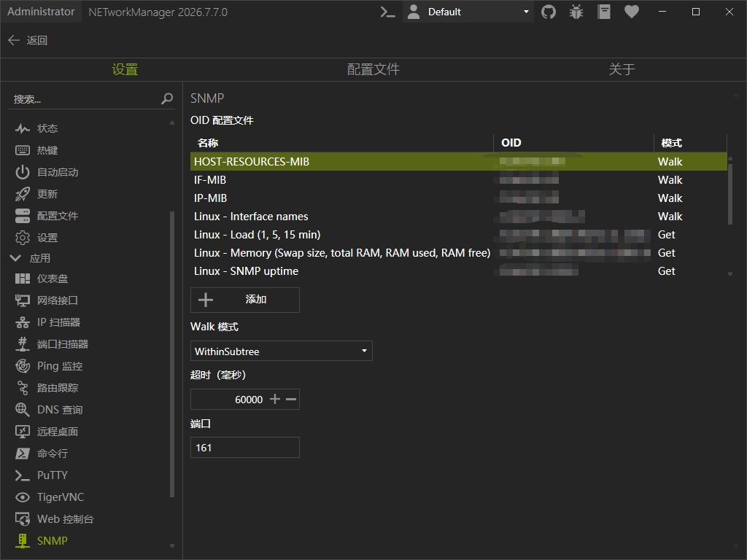The width and height of the screenshot is (747, 560).
Task: Minimize the NETworkManager window
Action: tap(662, 12)
